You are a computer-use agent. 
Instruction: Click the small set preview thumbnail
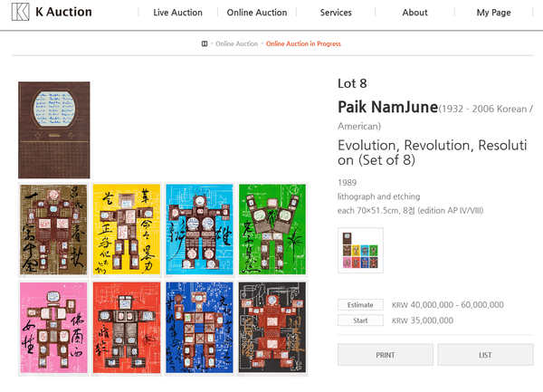coord(360,250)
